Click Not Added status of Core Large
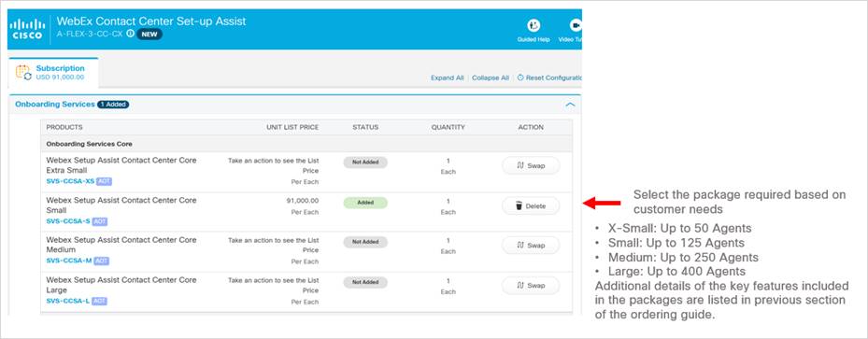 coord(365,282)
